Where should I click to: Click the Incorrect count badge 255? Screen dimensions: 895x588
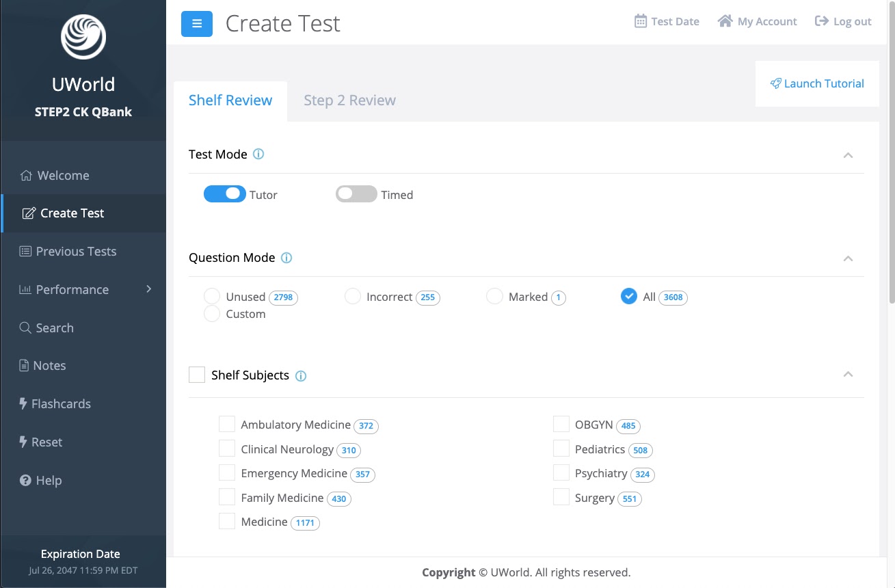point(428,297)
